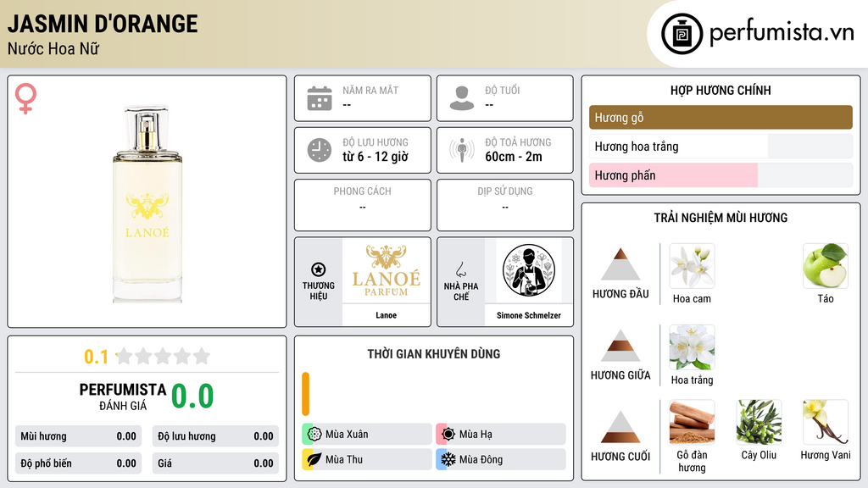Open the Hoa trắng note image
The width and height of the screenshot is (868, 488).
tap(692, 347)
